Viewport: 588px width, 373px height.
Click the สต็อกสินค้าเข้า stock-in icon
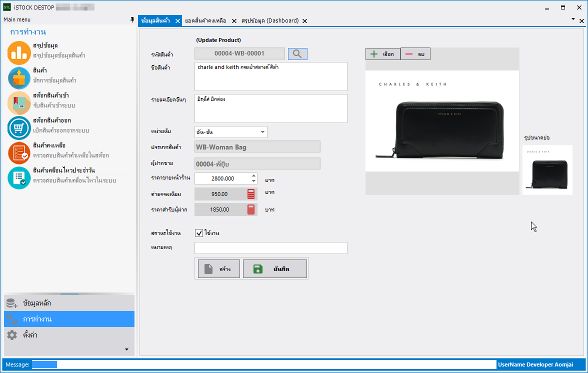pyautogui.click(x=19, y=103)
